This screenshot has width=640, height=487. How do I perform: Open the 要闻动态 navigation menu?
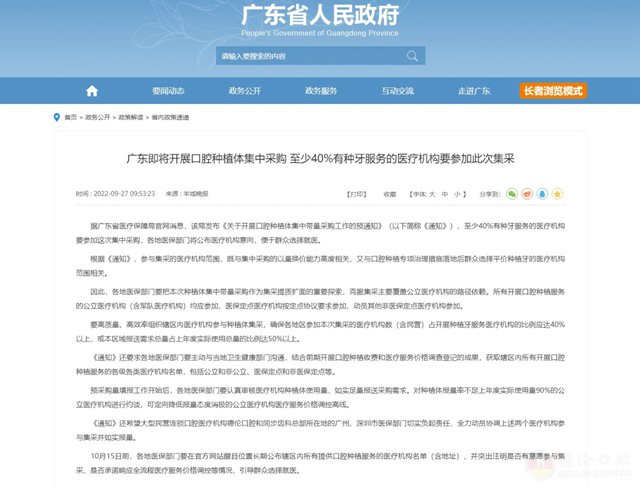168,90
